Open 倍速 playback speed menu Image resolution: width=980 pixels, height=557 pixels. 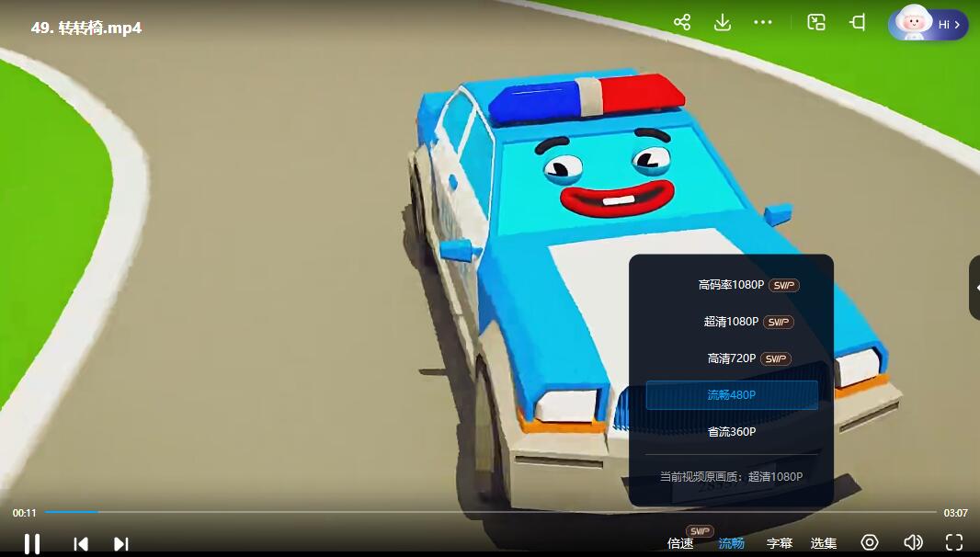pos(680,543)
